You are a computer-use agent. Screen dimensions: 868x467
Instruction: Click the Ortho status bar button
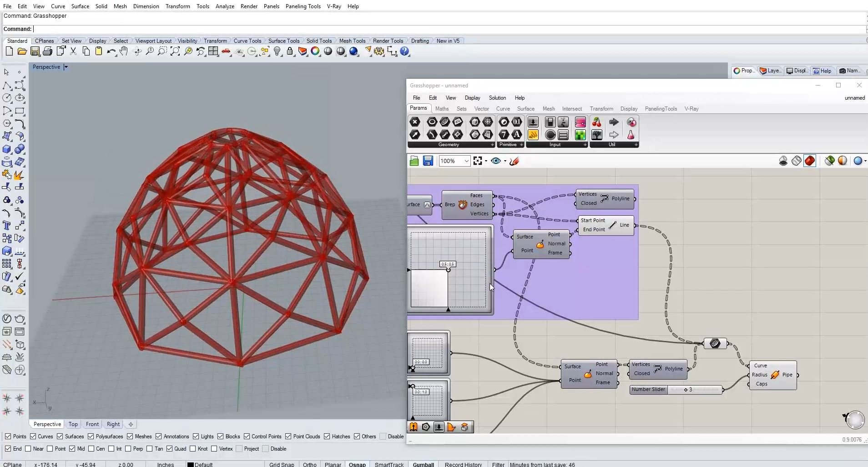(x=309, y=464)
